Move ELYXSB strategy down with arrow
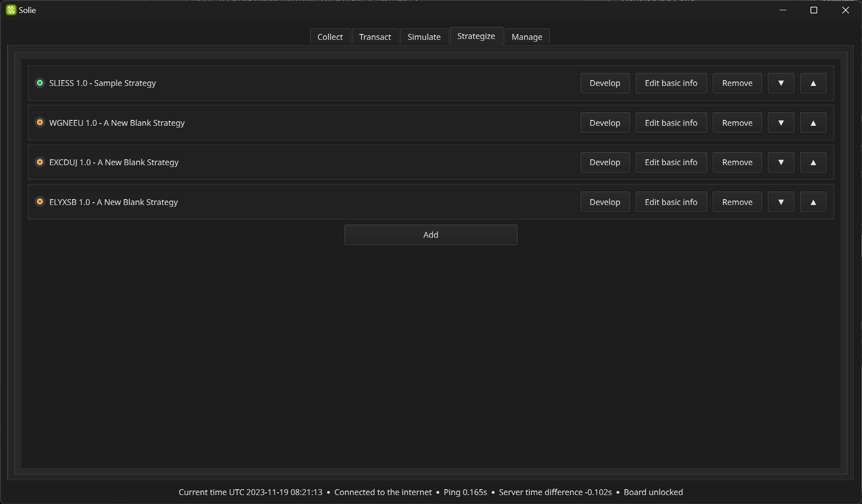Viewport: 862px width, 504px height. 781,202
